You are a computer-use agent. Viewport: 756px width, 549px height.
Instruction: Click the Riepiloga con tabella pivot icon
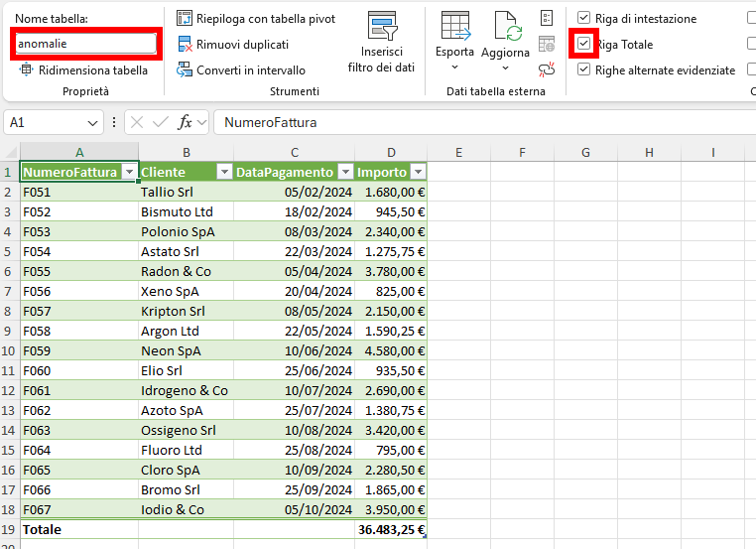[185, 19]
